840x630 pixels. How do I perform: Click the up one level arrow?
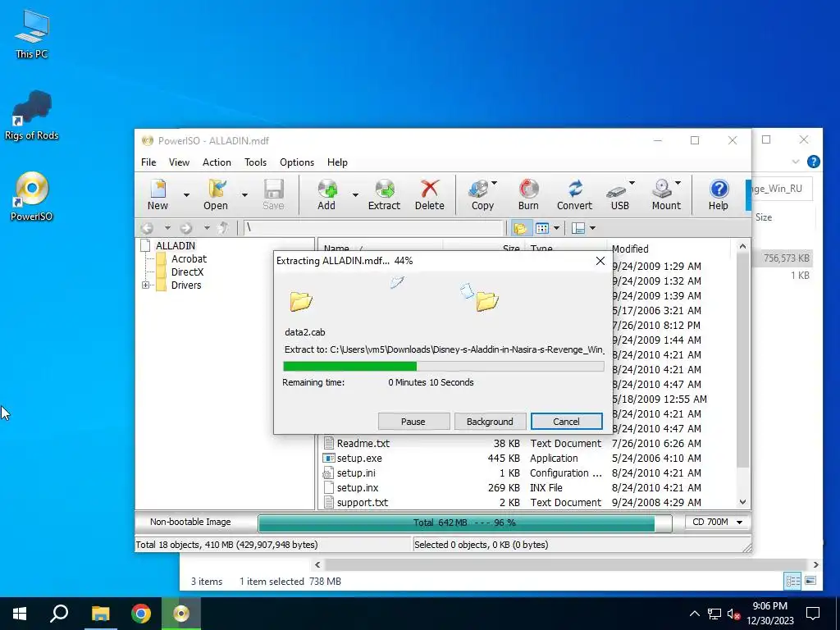[x=224, y=228]
